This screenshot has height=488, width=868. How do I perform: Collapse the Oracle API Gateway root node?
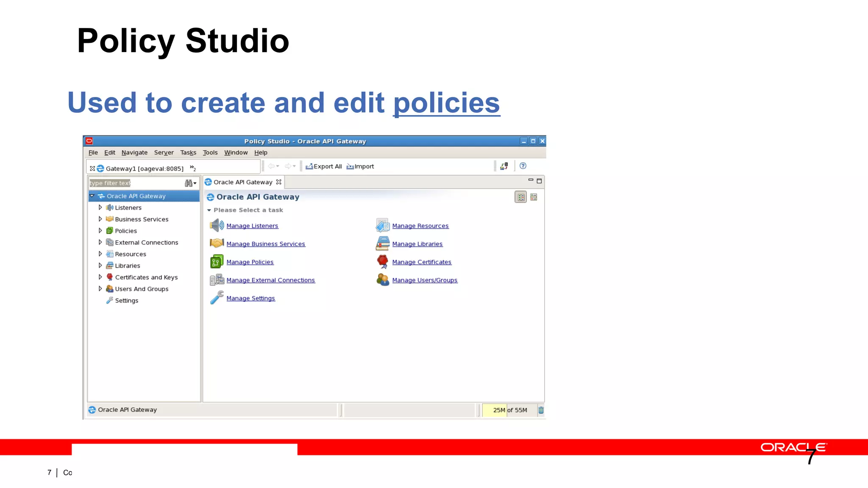click(x=92, y=196)
